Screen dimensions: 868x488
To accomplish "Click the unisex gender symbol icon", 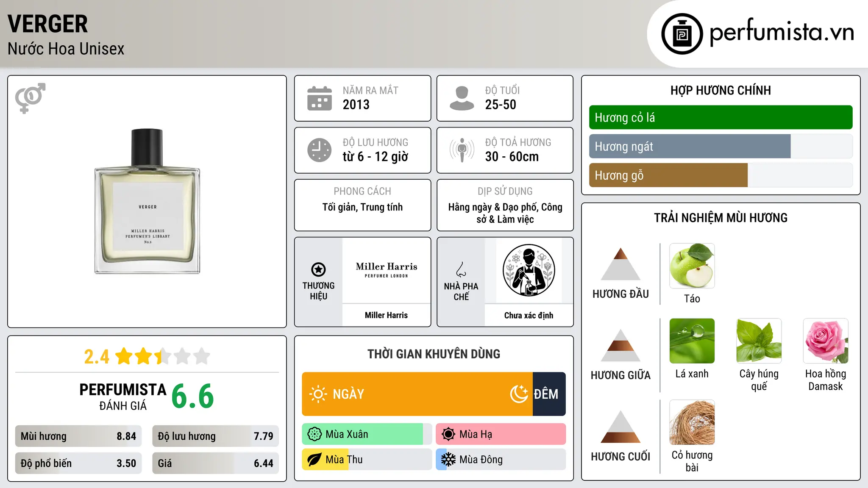I will point(30,98).
